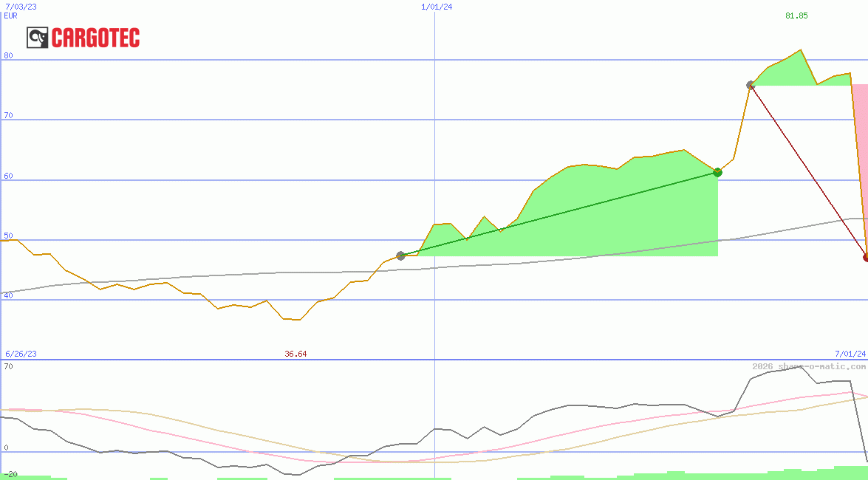Select the green sell marker near 61

pyautogui.click(x=717, y=172)
